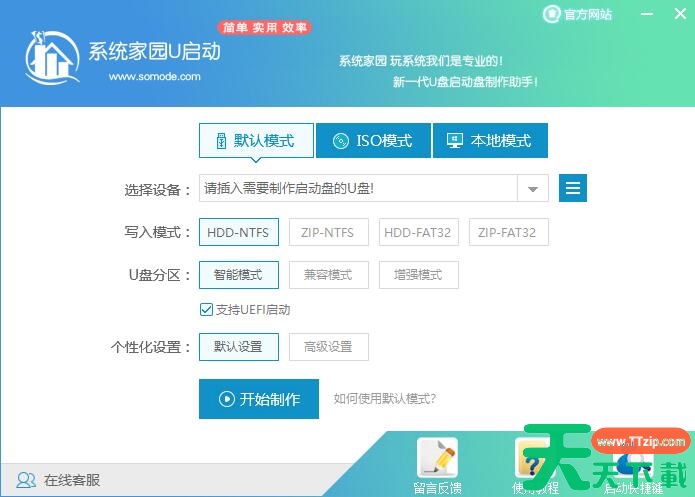Expand the 选择设备 dropdown arrow
Screen dimensions: 695x497
click(x=532, y=188)
